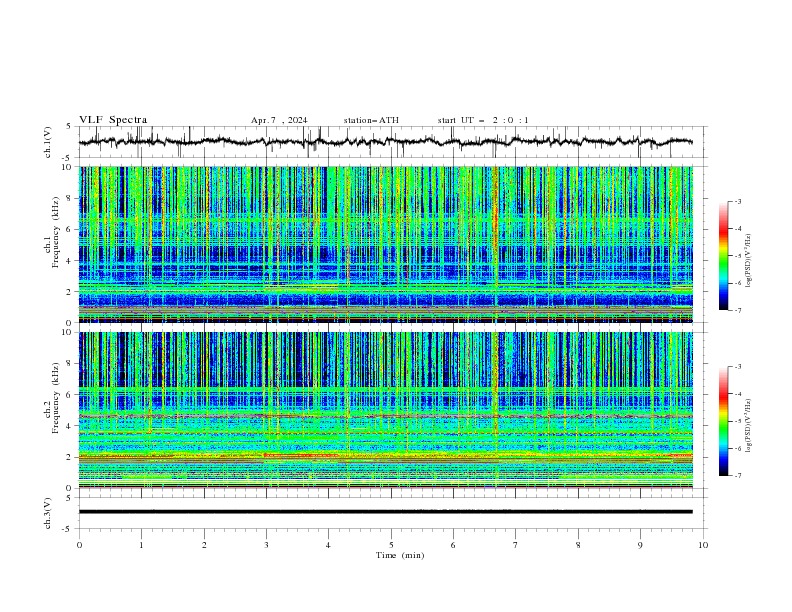The image size is (792, 612).
Task: Click the "start UT = 2 : 0 : 1" text
Action: tap(483, 120)
